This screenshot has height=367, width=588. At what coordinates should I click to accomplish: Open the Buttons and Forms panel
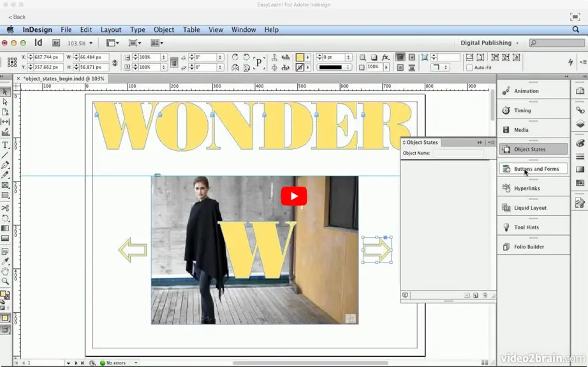coord(533,169)
